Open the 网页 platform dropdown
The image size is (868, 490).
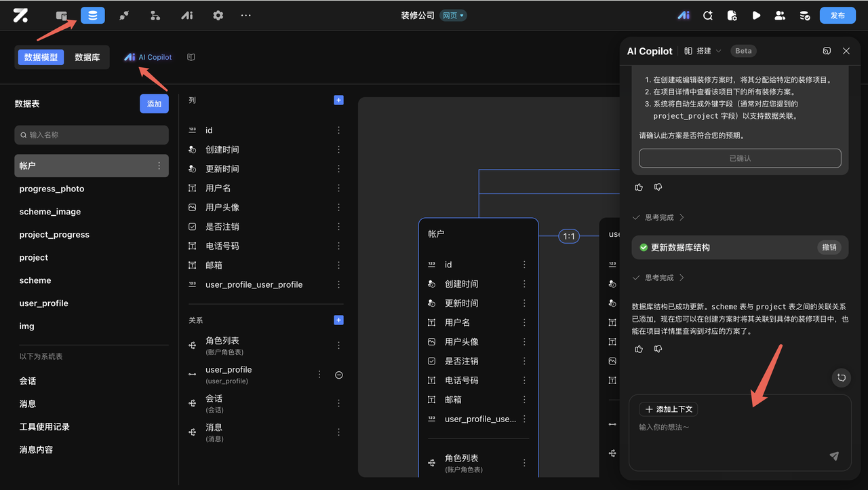click(452, 16)
